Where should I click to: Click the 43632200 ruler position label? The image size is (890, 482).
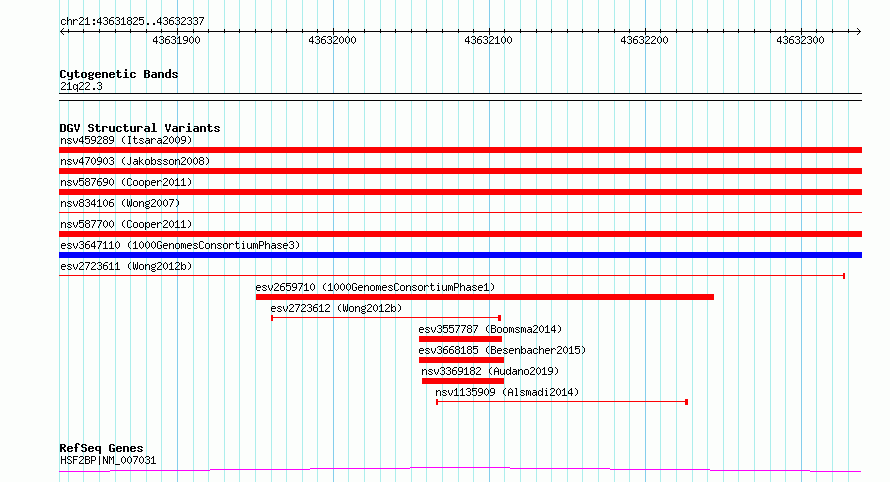point(645,40)
